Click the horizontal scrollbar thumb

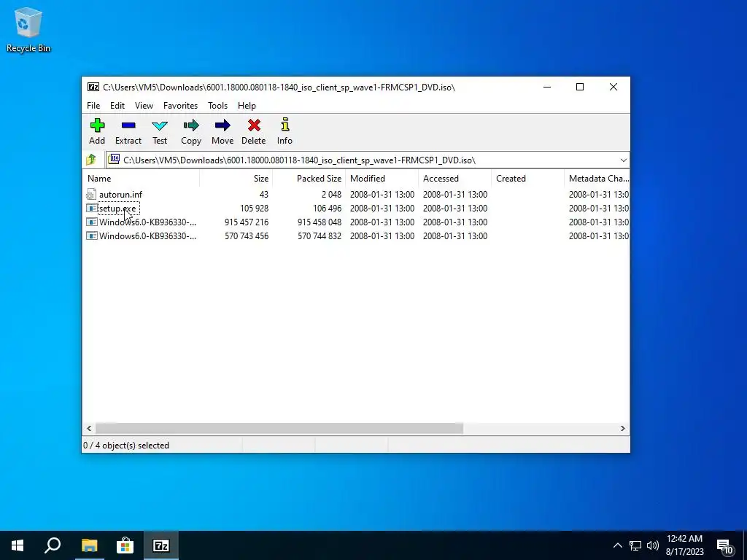[x=279, y=429]
